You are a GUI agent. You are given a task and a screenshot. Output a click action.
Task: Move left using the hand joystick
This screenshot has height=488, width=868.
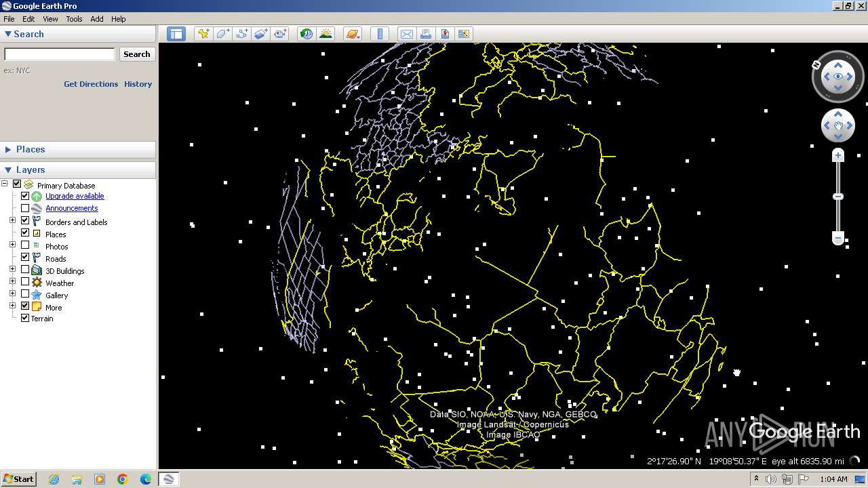click(x=827, y=125)
